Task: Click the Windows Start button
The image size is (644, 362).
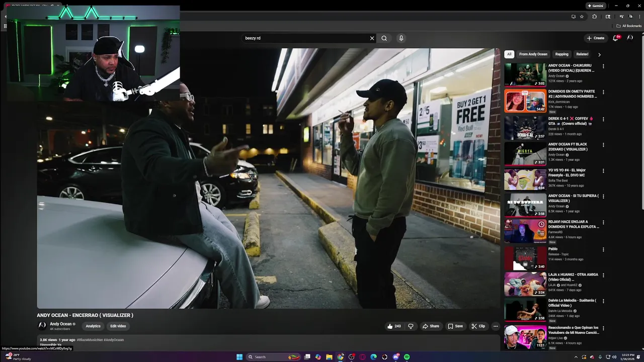Action: coord(239,357)
